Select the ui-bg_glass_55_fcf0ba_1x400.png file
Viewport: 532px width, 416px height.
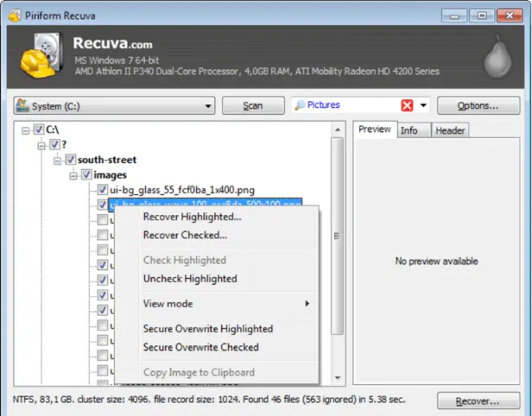tap(182, 190)
